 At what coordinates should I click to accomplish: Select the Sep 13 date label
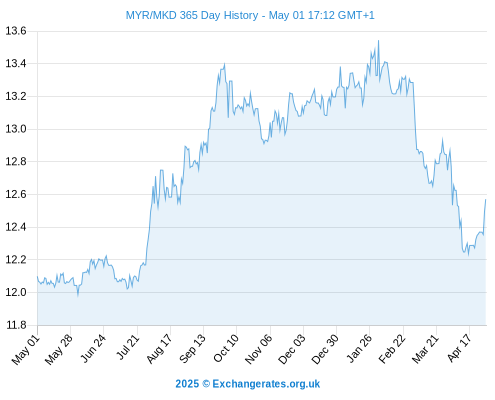(192, 349)
